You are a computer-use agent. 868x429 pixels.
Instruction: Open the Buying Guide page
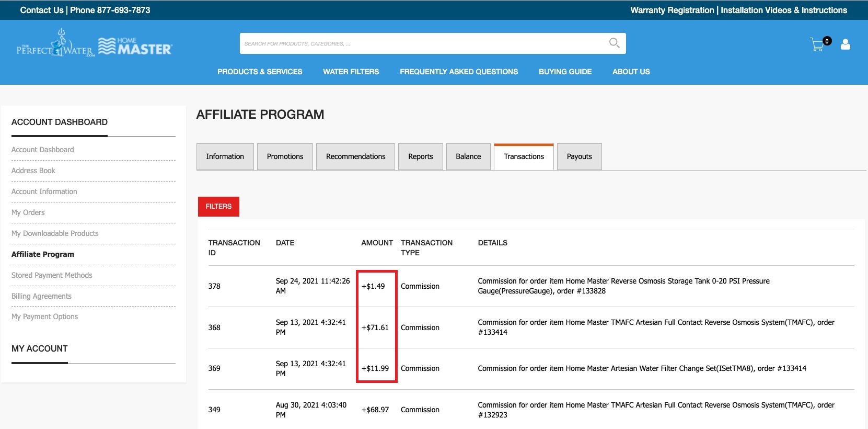click(x=565, y=72)
